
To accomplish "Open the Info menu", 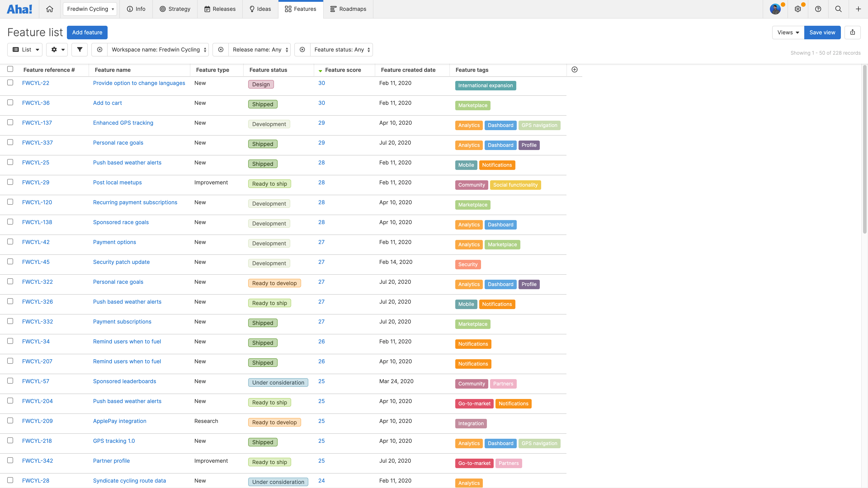I will (x=136, y=9).
